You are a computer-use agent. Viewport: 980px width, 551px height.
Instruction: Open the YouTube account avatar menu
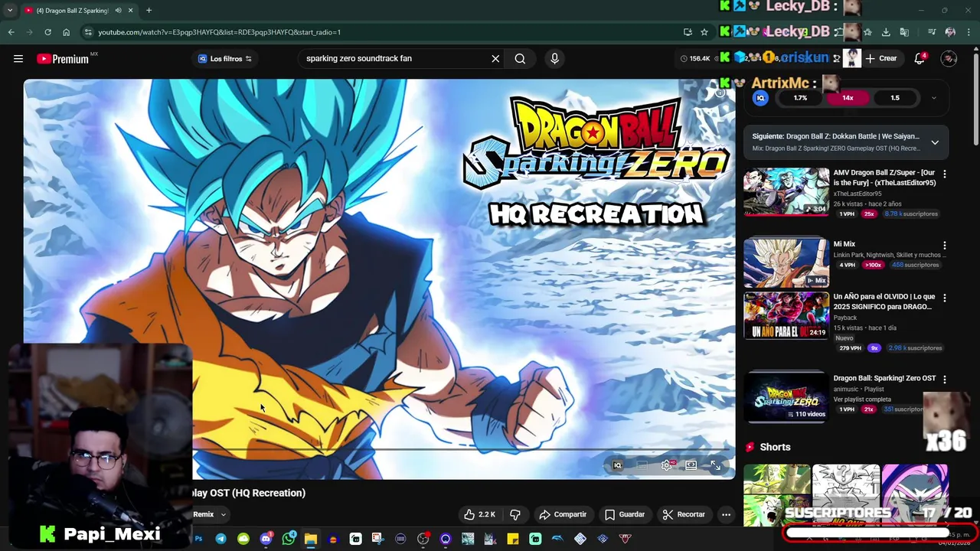(x=949, y=58)
